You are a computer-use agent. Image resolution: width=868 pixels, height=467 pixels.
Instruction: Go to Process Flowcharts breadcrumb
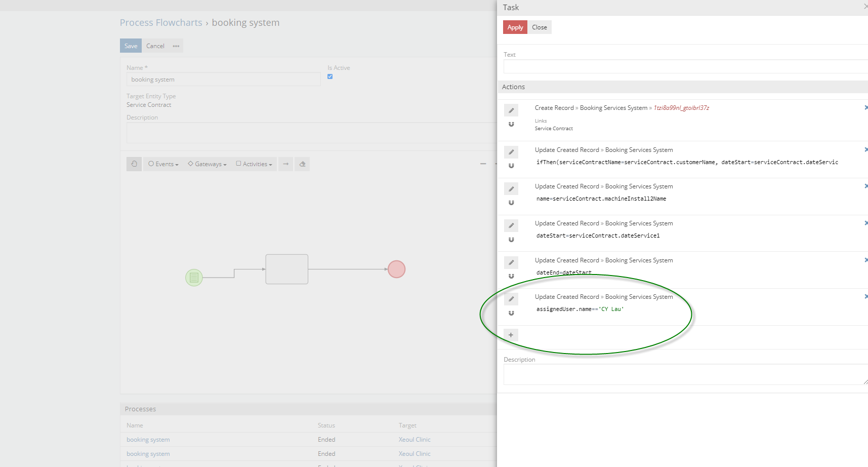click(x=161, y=23)
